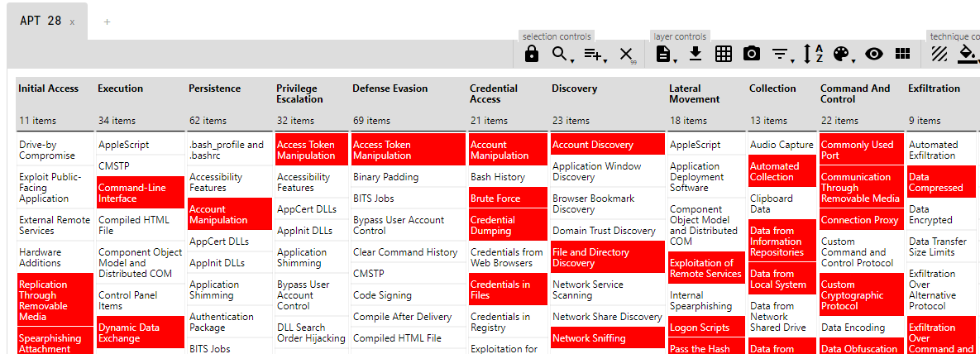Add a new layer tab with plus
Viewport: 980px width, 354px height.
[x=107, y=22]
